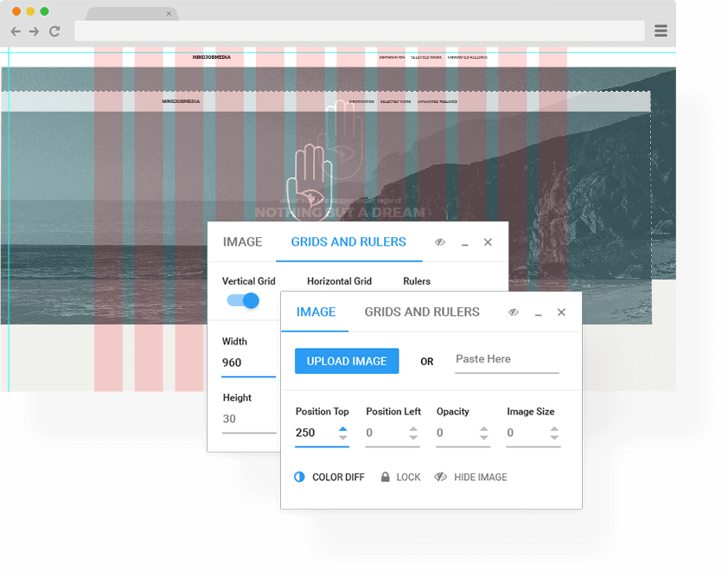Decrease Position Top with down arrow

pyautogui.click(x=342, y=438)
